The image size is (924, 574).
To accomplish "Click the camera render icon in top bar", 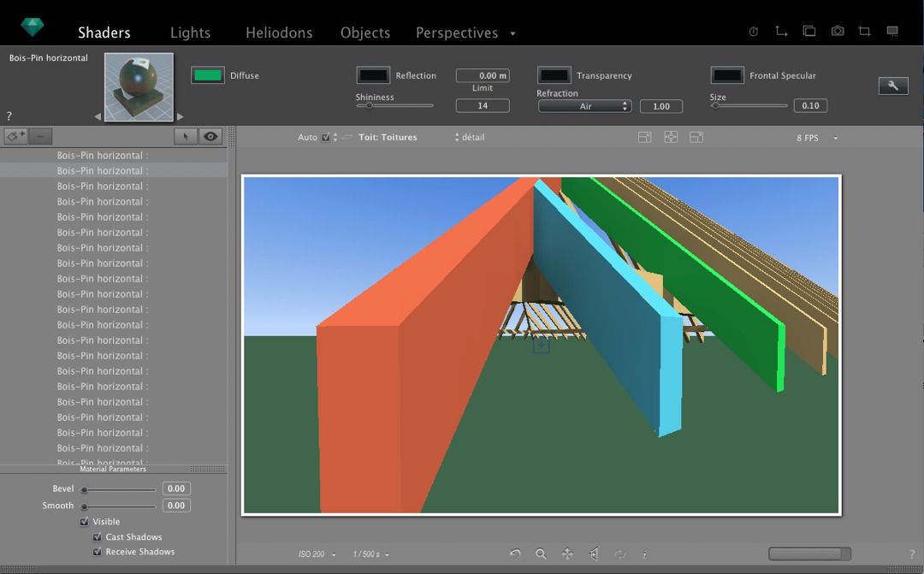I will [838, 32].
